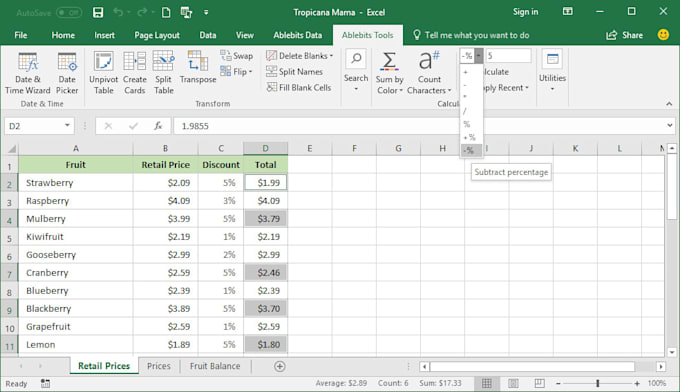The image size is (680, 392).
Task: Open the Fruit Balance sheet tab
Action: (215, 366)
